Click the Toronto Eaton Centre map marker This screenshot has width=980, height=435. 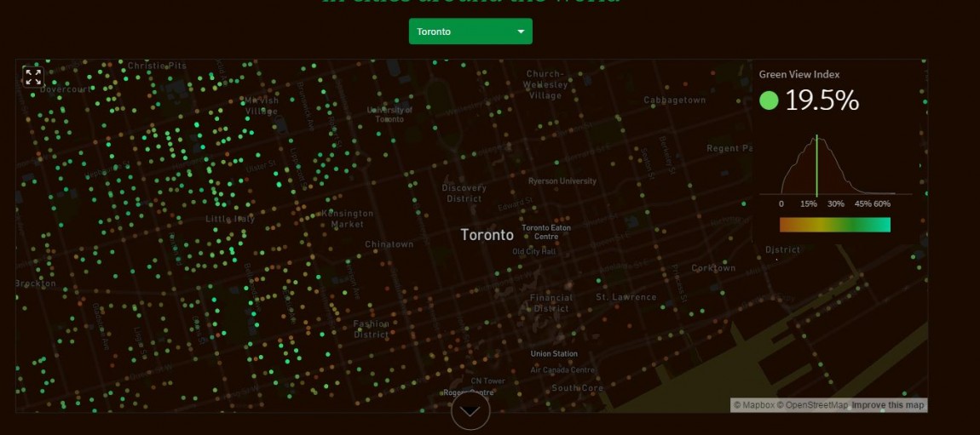click(546, 232)
